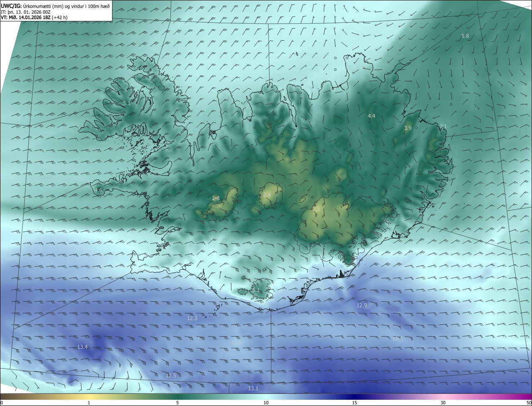Click the 2.3 value on Vatnajökull glacier
The image size is (532, 406).
(x=316, y=209)
